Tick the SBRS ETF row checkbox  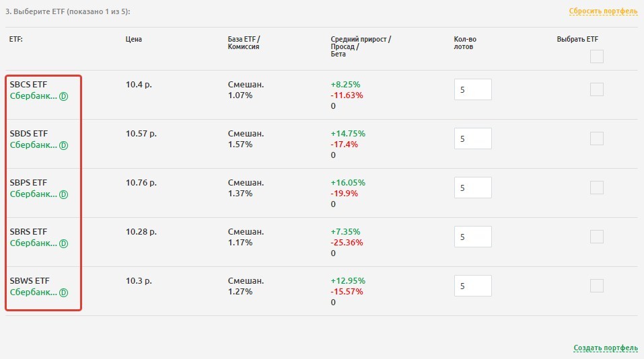[x=596, y=237]
